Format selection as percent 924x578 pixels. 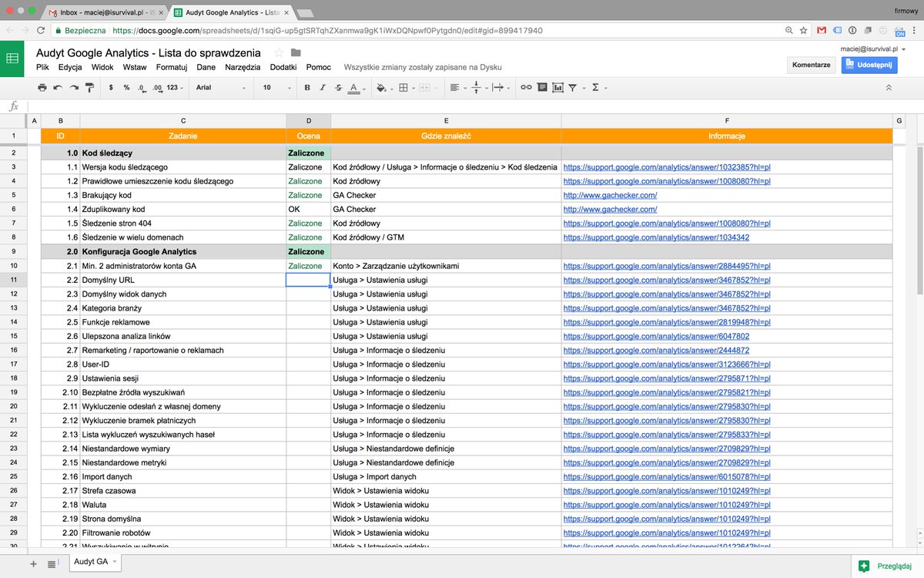point(126,87)
